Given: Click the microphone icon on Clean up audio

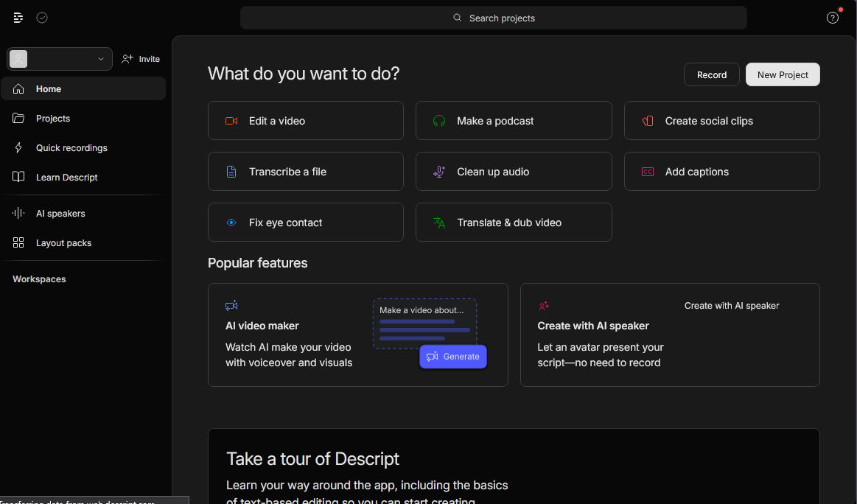Looking at the screenshot, I should tap(439, 172).
